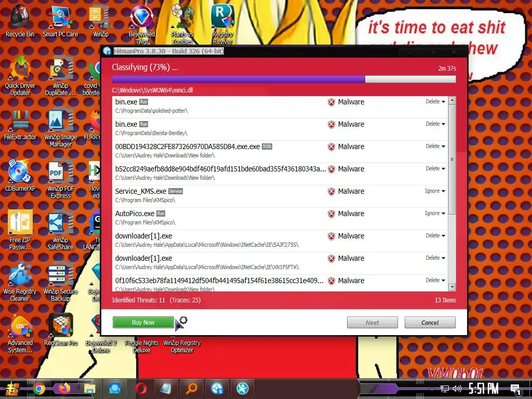The image size is (532, 399).
Task: Cancel the HitmanPro scan
Action: pos(430,323)
